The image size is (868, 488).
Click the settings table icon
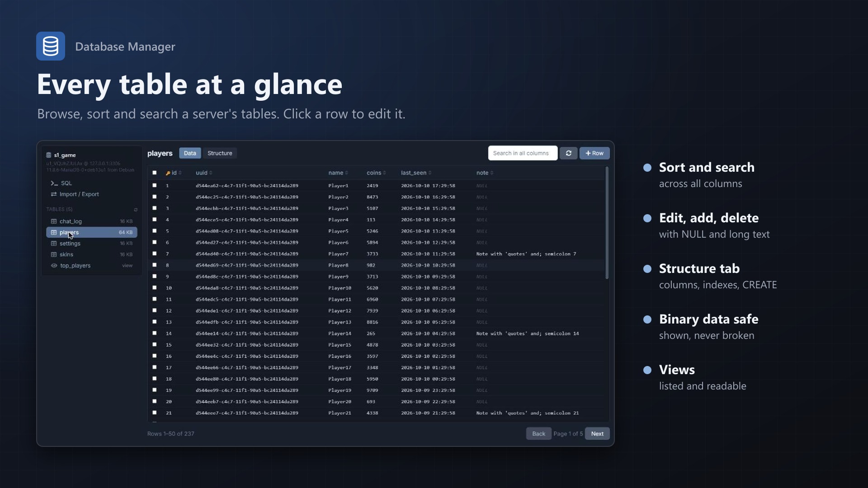pos(54,244)
